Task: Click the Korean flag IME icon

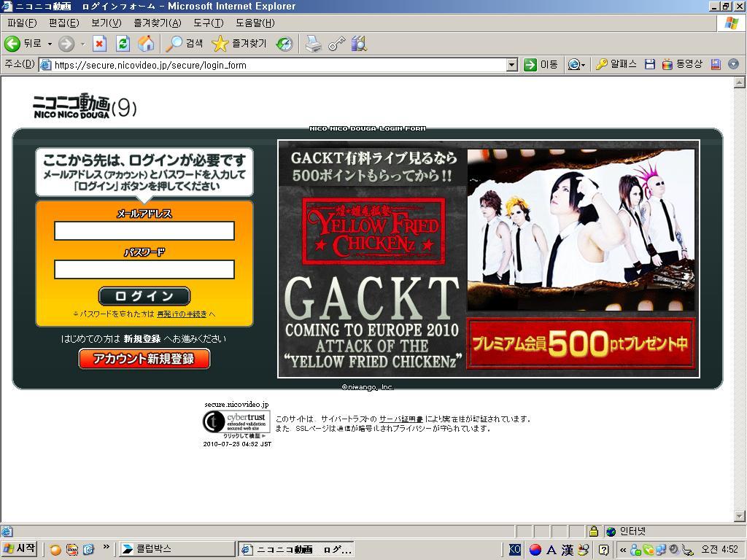Action: pyautogui.click(x=535, y=550)
